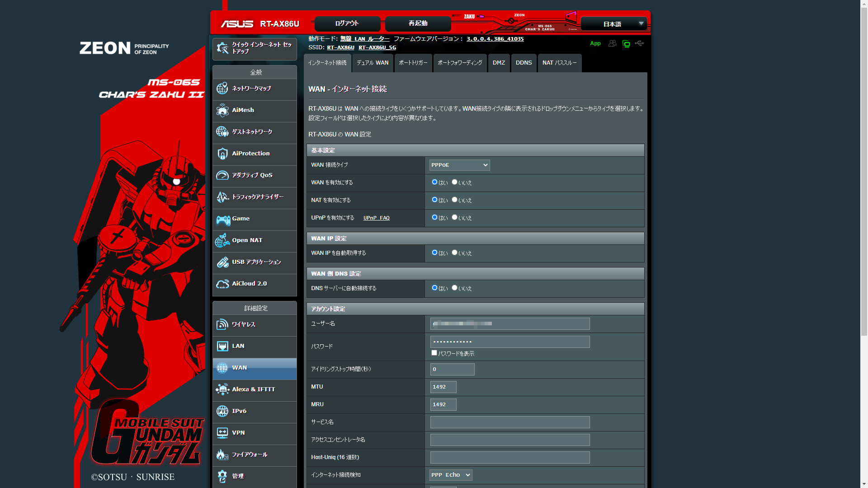Open the Traffic Analyzer icon
Viewport: 868px width, 488px height.
(222, 197)
